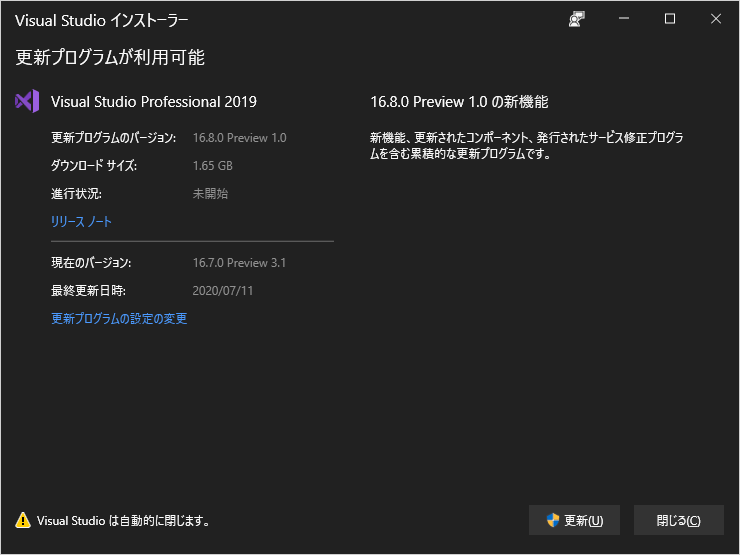Click the ダウンロード サイズ label
Viewport: 740px width, 555px height.
[94, 166]
